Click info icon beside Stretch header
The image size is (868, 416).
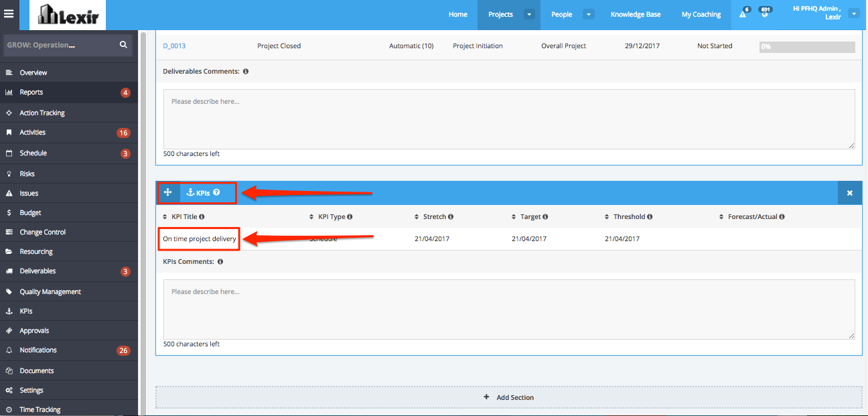[451, 217]
